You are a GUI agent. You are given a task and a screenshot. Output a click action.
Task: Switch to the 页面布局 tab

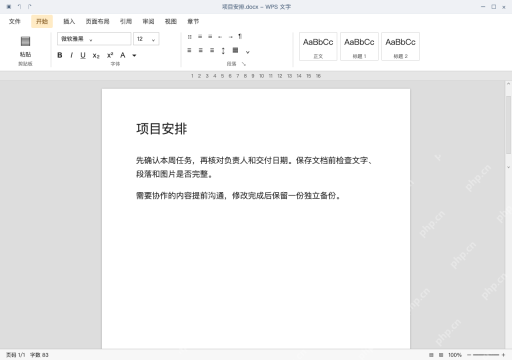click(97, 21)
